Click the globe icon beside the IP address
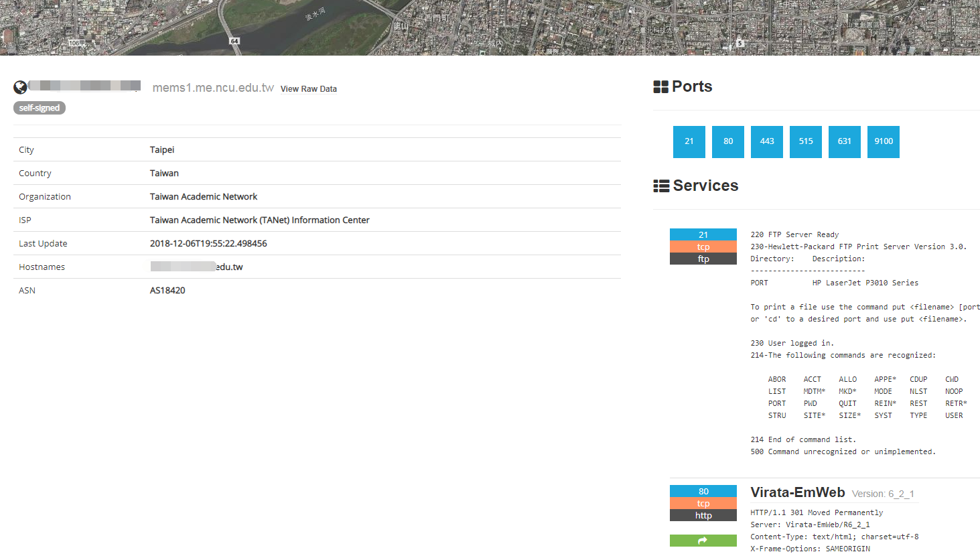Viewport: 980px width, 558px height. (20, 87)
